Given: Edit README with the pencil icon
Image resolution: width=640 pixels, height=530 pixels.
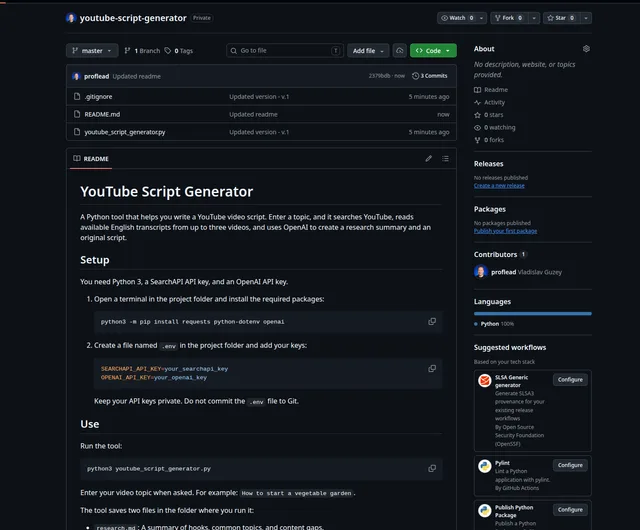Looking at the screenshot, I should (x=429, y=158).
